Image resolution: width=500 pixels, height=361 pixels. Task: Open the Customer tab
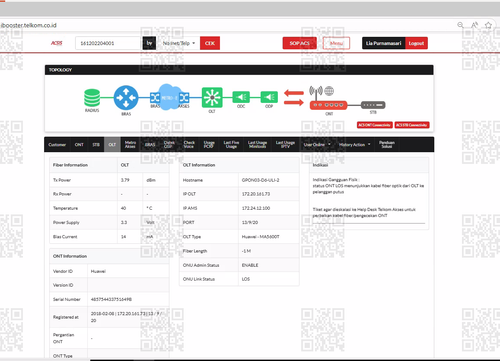pyautogui.click(x=57, y=145)
